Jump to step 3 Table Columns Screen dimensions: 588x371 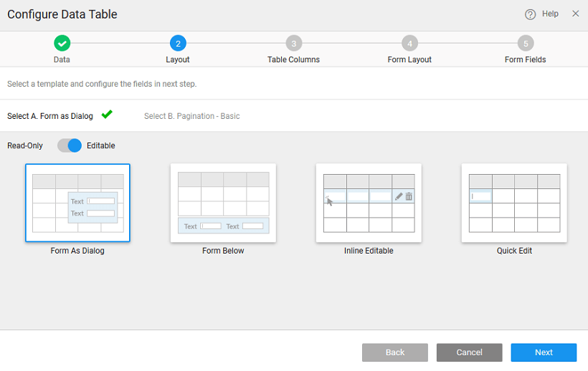point(293,44)
